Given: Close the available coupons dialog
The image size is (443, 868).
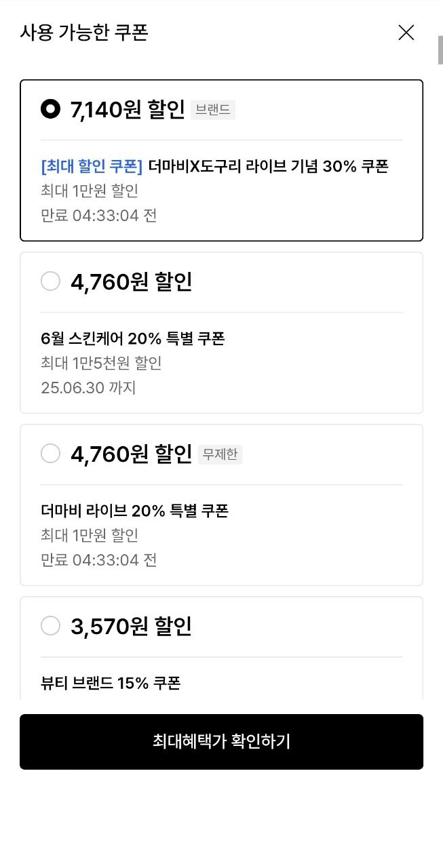Looking at the screenshot, I should pos(406,33).
